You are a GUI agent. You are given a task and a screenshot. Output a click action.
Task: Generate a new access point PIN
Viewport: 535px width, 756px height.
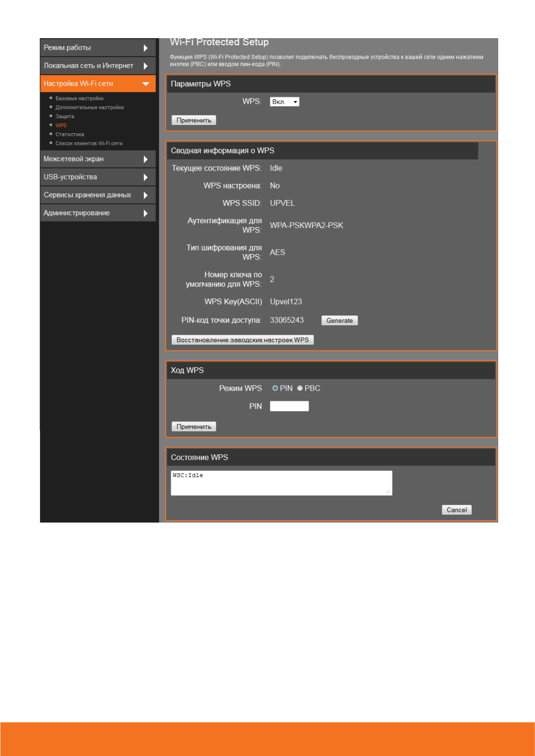pos(339,321)
